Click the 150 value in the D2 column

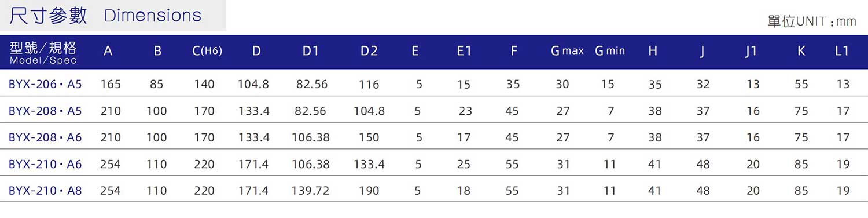(x=369, y=137)
